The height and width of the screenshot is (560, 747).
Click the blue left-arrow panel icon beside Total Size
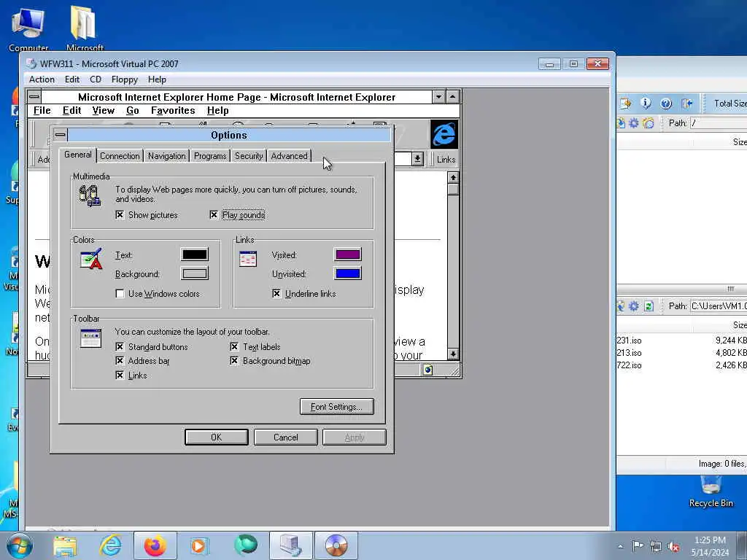pos(687,103)
